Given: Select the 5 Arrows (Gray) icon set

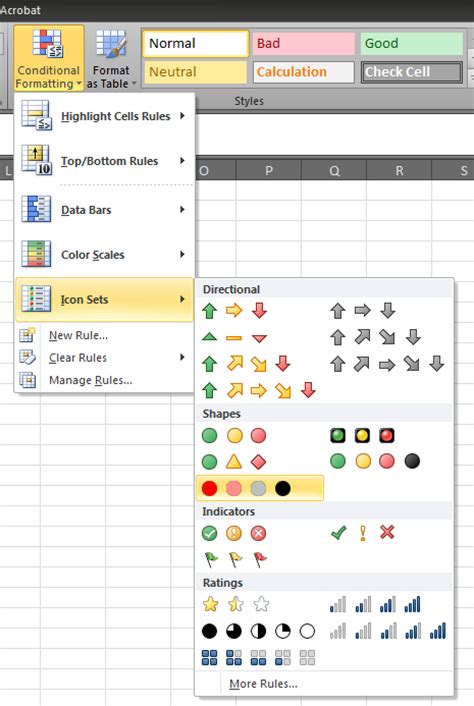Looking at the screenshot, I should tap(387, 364).
